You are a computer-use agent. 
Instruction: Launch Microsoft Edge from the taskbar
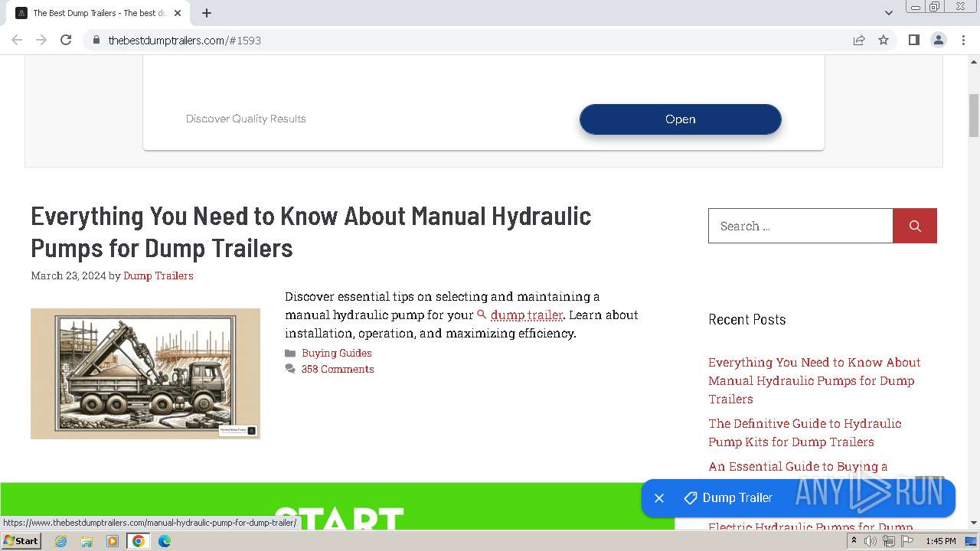click(165, 541)
